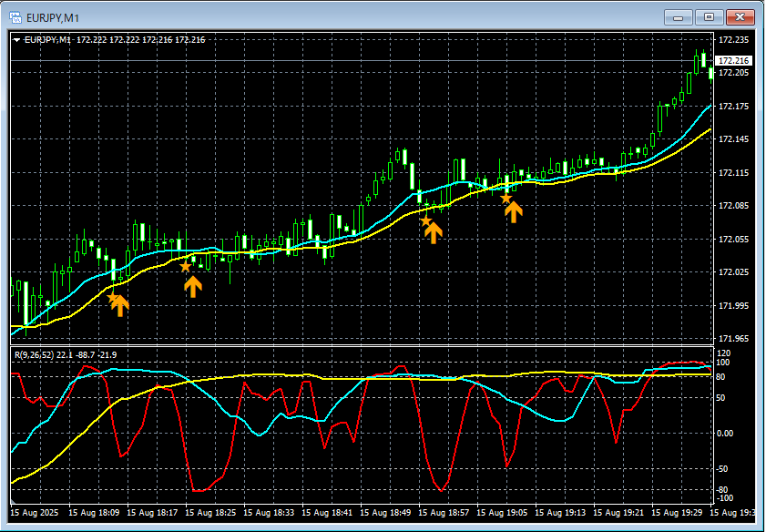Image resolution: width=766 pixels, height=532 pixels.
Task: Close the EURJPY,M1 chart window
Action: [740, 17]
